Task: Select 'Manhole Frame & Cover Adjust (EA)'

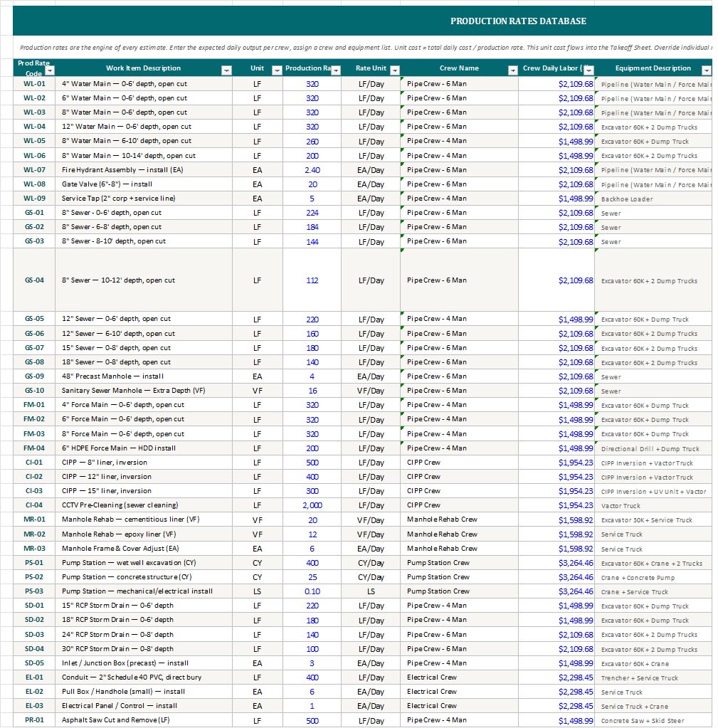Action: (x=144, y=549)
